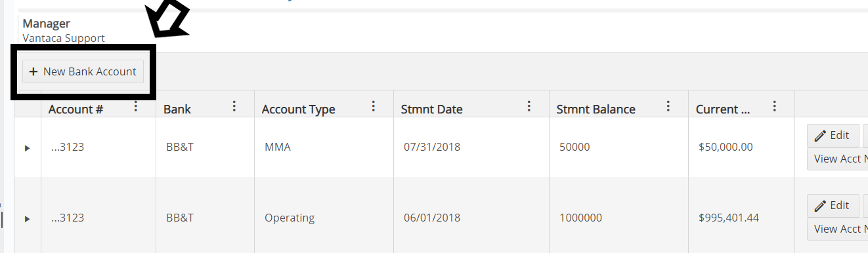Select the $995,401.44 current balance cell
The width and height of the screenshot is (868, 253).
(x=741, y=218)
